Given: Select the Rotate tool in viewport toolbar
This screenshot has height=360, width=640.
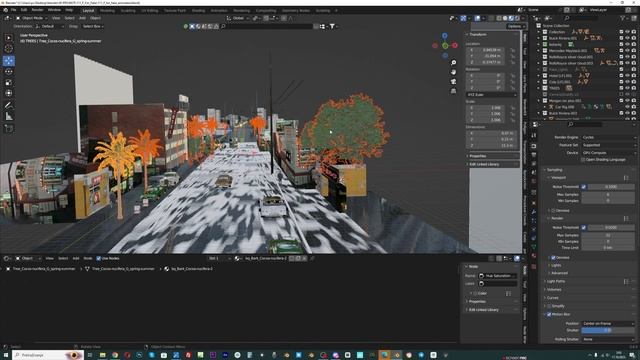Looking at the screenshot, I should (x=9, y=71).
